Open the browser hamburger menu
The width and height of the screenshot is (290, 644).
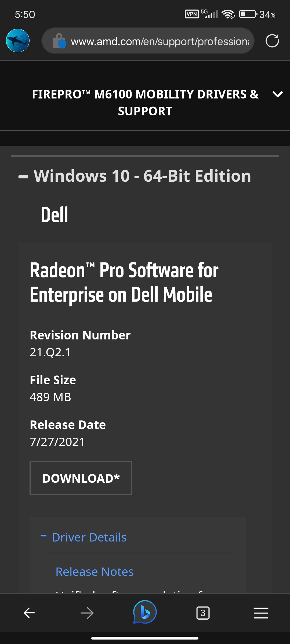point(261,613)
